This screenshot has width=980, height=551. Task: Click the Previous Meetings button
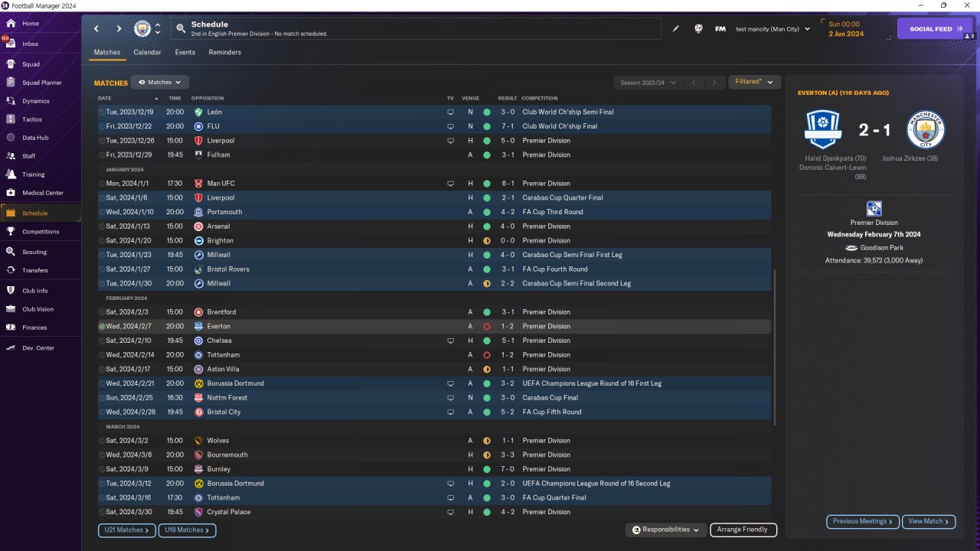pyautogui.click(x=863, y=521)
